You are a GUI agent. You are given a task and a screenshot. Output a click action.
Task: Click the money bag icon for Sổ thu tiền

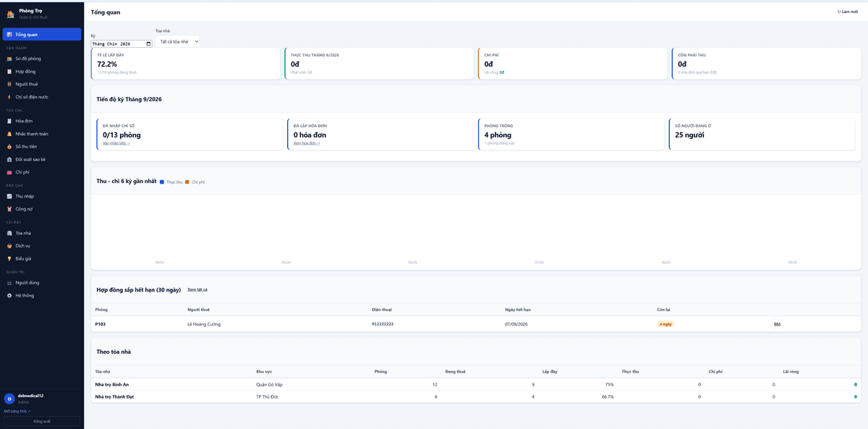click(x=9, y=147)
